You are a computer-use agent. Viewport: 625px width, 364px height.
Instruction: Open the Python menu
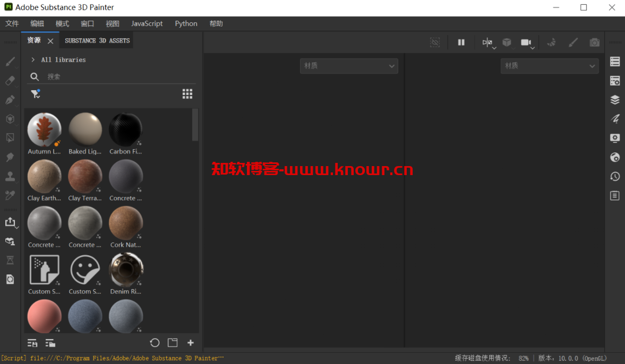[x=186, y=23]
